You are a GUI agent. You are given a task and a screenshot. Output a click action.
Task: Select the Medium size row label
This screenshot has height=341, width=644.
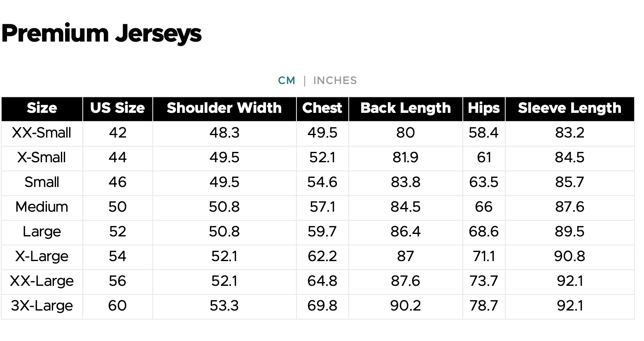pos(42,207)
